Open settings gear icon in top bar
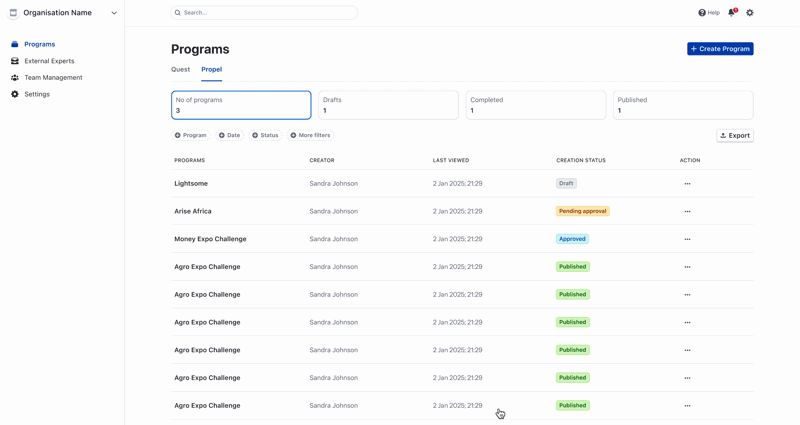 [750, 13]
